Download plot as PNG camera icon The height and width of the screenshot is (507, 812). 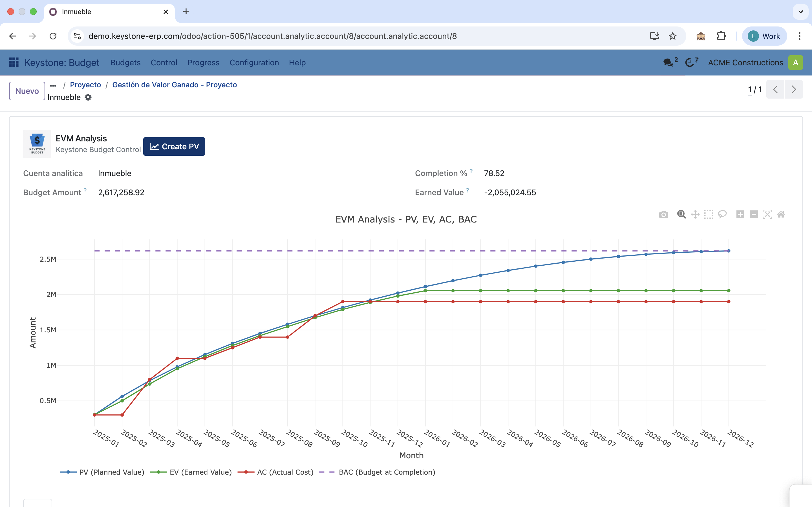point(663,215)
